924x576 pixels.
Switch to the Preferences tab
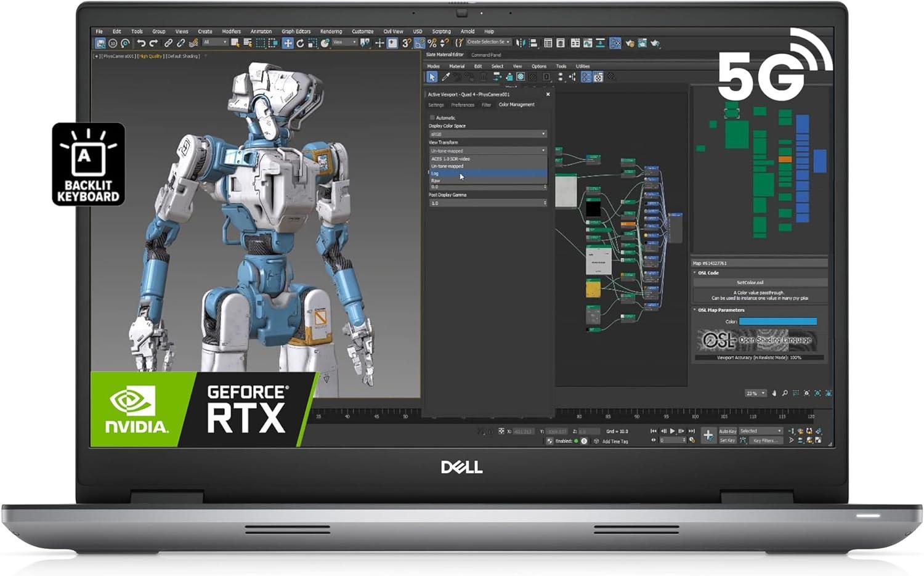coord(462,105)
